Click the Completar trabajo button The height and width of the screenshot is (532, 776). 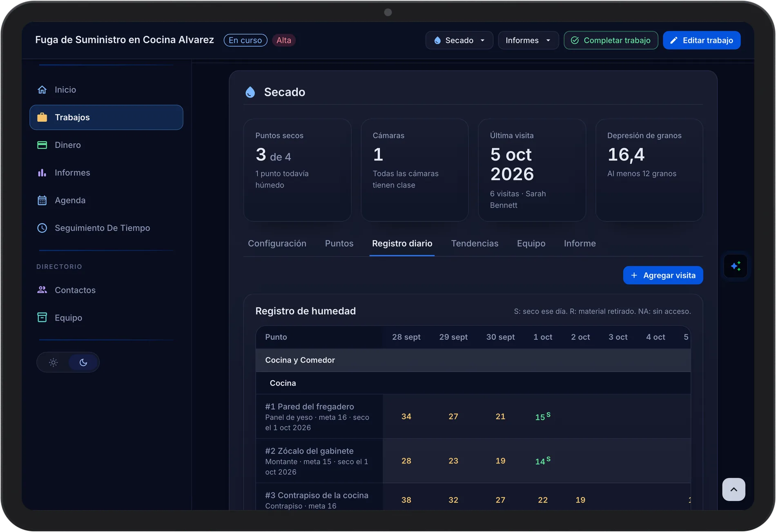tap(611, 40)
